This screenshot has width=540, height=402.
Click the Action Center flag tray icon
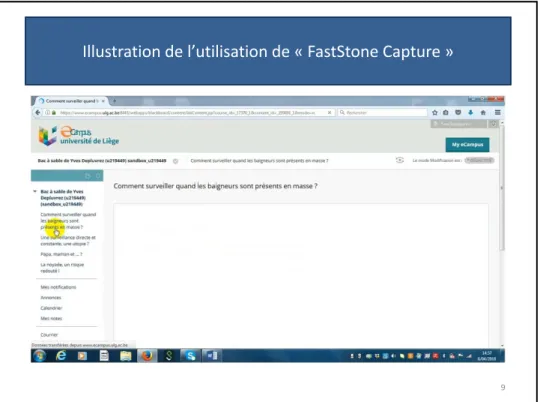(460, 356)
